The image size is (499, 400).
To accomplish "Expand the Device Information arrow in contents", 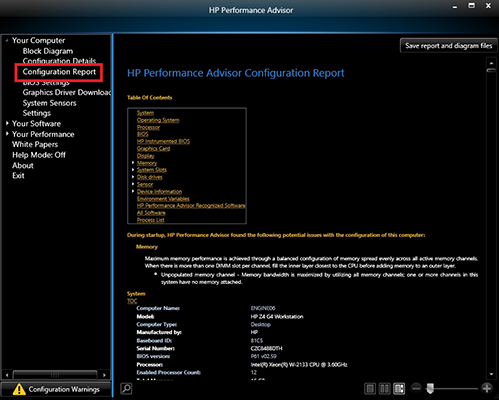I will click(x=133, y=191).
